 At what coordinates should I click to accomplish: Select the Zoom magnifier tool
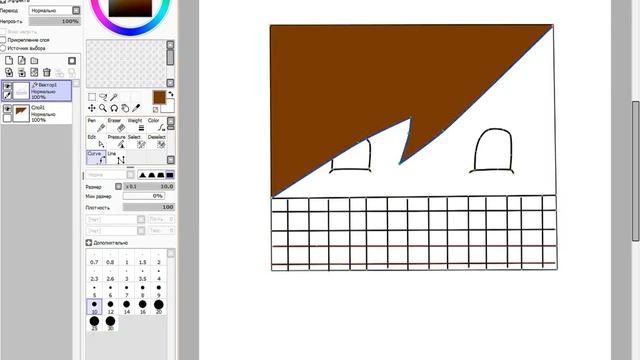click(103, 108)
